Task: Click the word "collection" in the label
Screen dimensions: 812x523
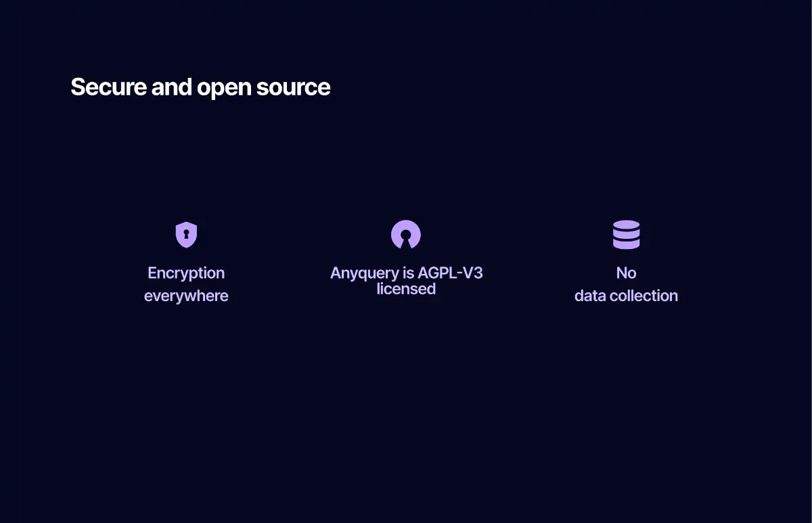Action: [x=644, y=296]
